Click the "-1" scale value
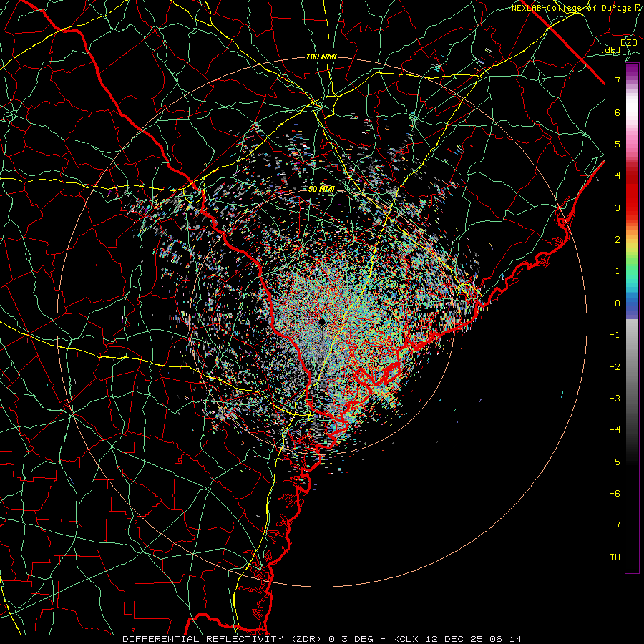 click(x=615, y=335)
